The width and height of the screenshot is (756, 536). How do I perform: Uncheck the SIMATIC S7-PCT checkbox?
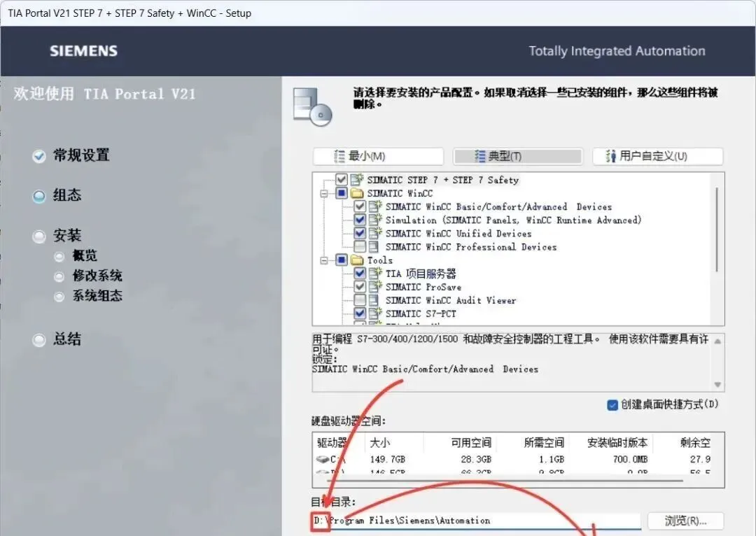tap(360, 313)
